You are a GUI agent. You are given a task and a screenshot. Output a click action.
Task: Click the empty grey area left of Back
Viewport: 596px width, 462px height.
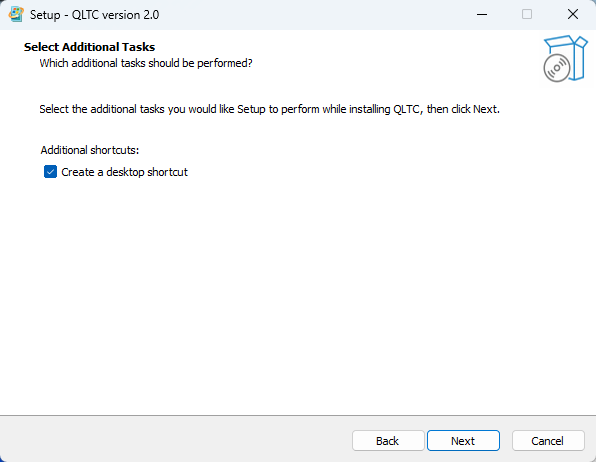point(175,441)
